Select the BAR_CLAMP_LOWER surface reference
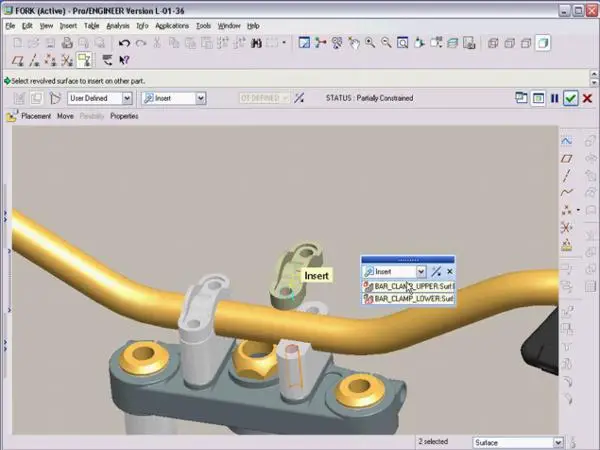Viewport: 600px width, 450px height. pyautogui.click(x=408, y=298)
